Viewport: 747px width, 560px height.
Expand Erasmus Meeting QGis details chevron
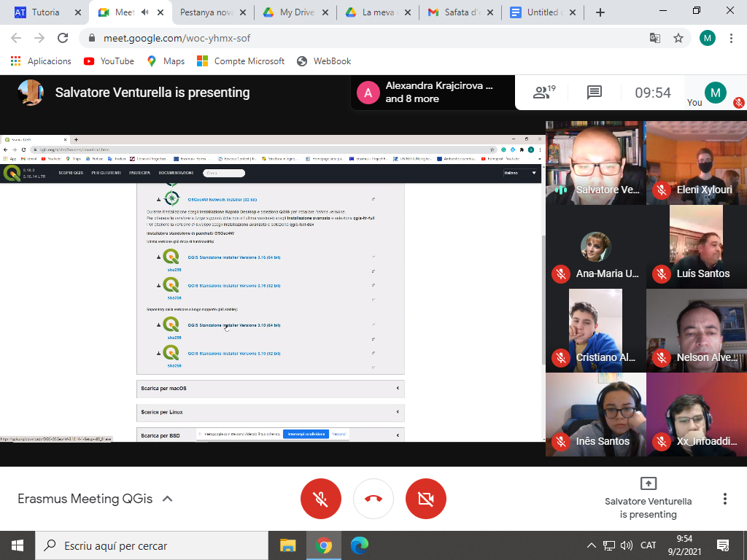167,499
